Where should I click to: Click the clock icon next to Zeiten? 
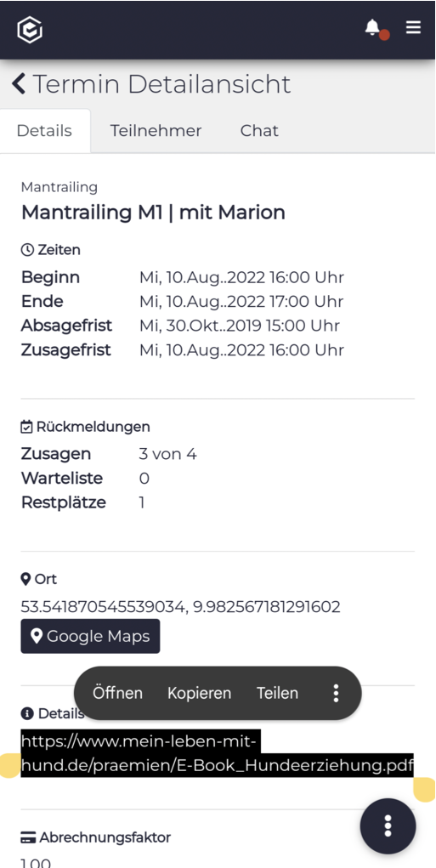coord(27,250)
